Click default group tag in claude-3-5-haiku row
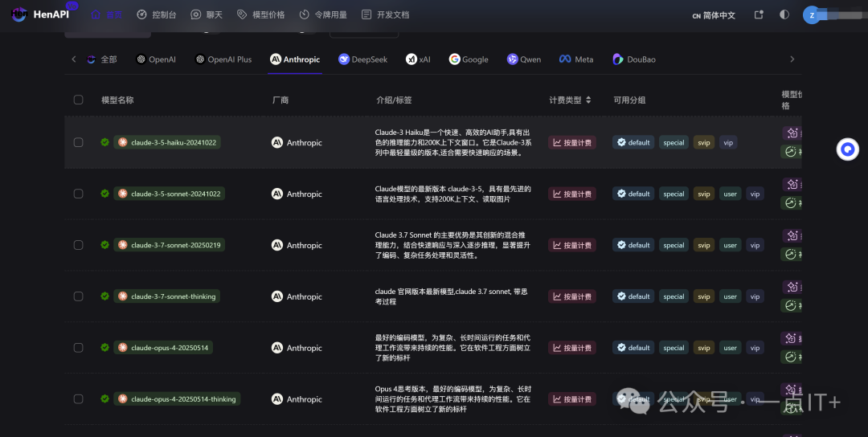Screen dimensions: 868x437 coord(633,143)
